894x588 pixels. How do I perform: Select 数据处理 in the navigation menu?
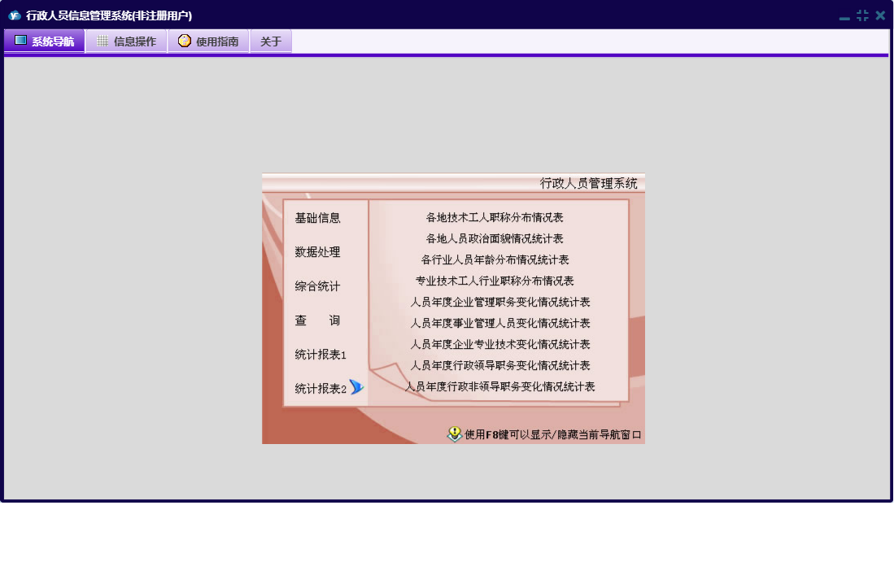(x=317, y=252)
